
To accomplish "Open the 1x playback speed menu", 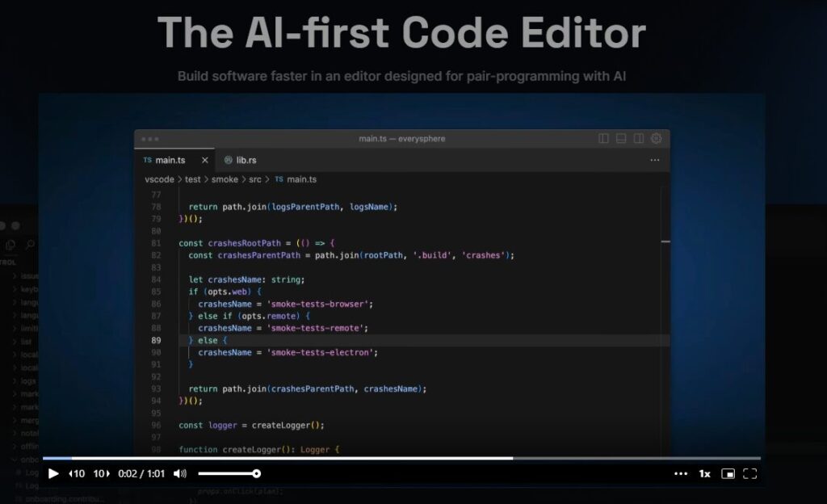I will point(704,473).
